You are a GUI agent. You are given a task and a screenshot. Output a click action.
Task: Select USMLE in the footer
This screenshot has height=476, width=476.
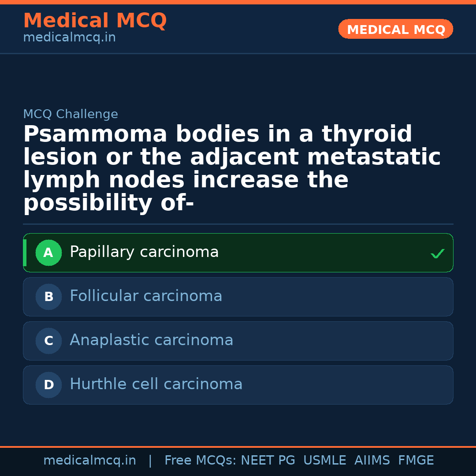324,461
